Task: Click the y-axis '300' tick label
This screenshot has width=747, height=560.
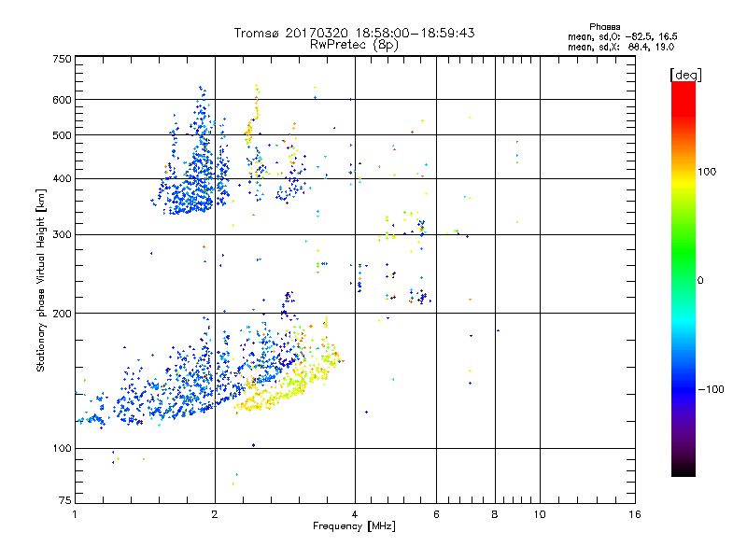Action: coord(62,235)
